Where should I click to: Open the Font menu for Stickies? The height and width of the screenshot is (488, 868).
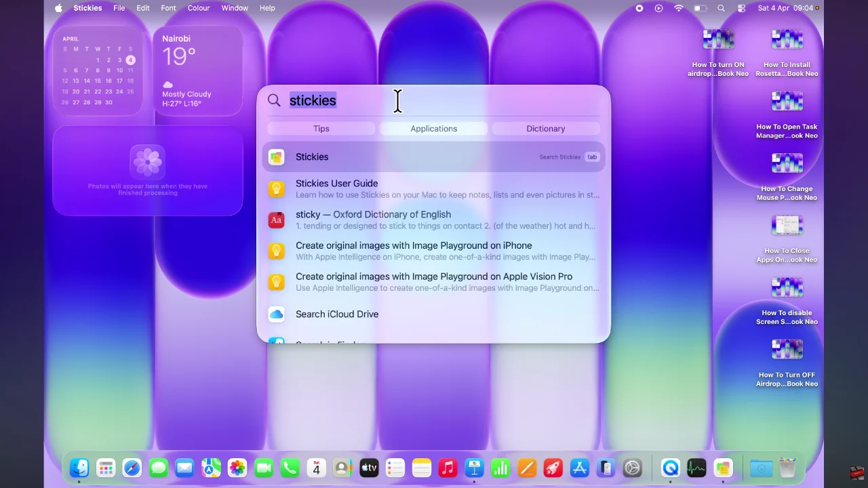pos(168,7)
